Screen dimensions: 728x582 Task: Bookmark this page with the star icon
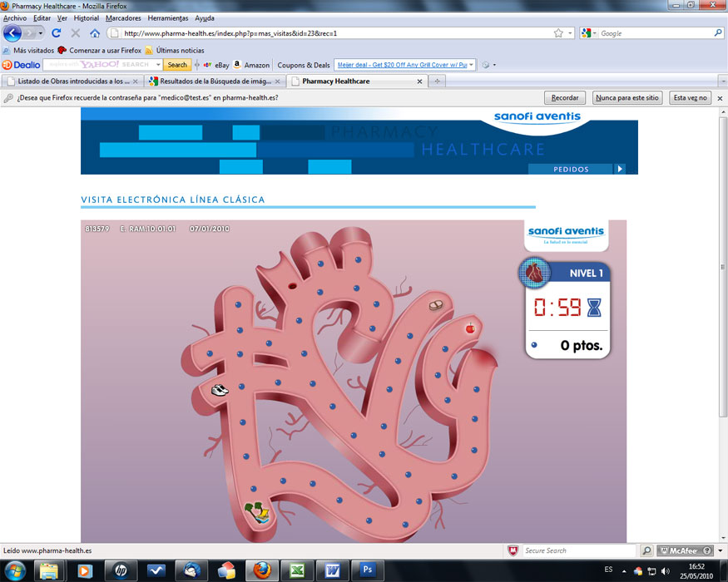click(x=558, y=33)
